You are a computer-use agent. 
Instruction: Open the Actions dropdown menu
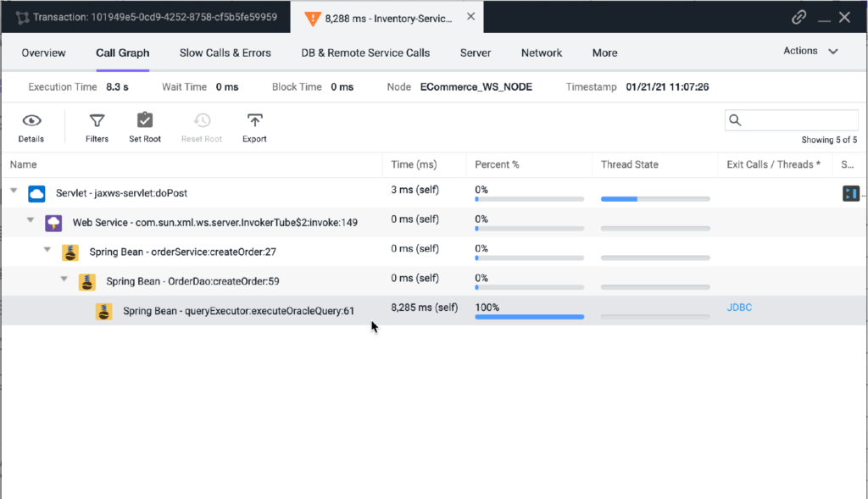[x=810, y=51]
